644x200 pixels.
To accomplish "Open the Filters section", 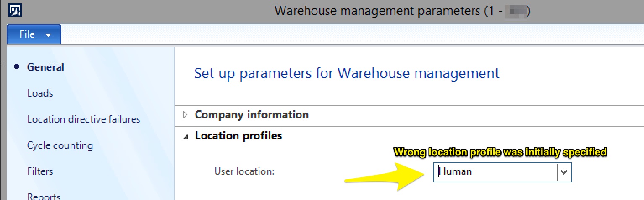I will point(40,171).
